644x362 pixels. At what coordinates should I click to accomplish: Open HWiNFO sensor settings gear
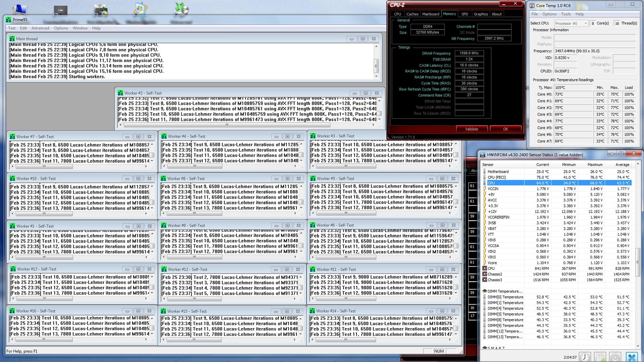615,357
